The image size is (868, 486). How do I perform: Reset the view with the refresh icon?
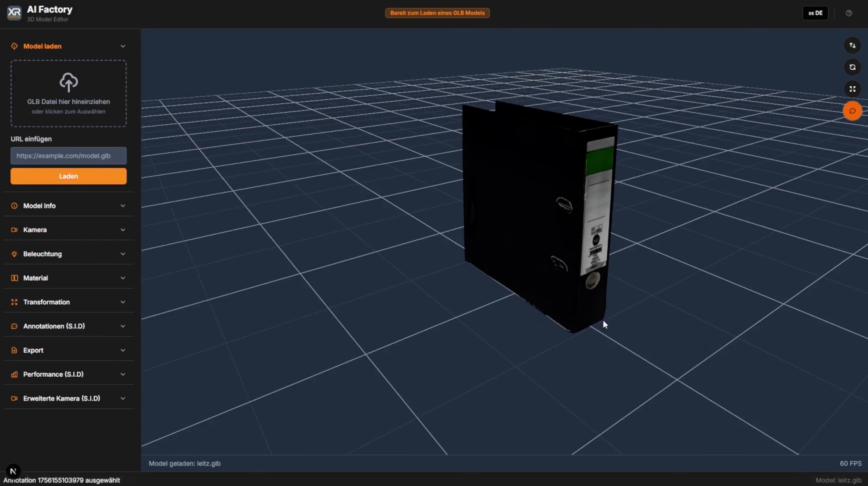[853, 67]
